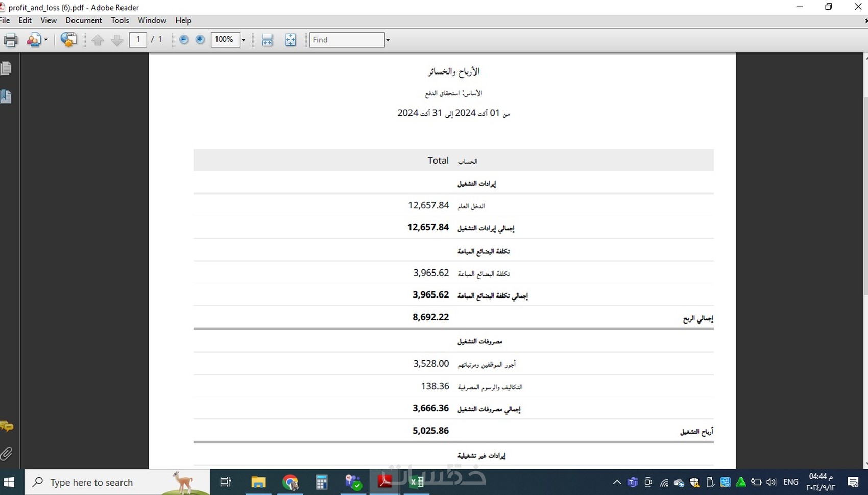Go to the previous page arrow
This screenshot has height=495, width=868.
click(x=98, y=40)
